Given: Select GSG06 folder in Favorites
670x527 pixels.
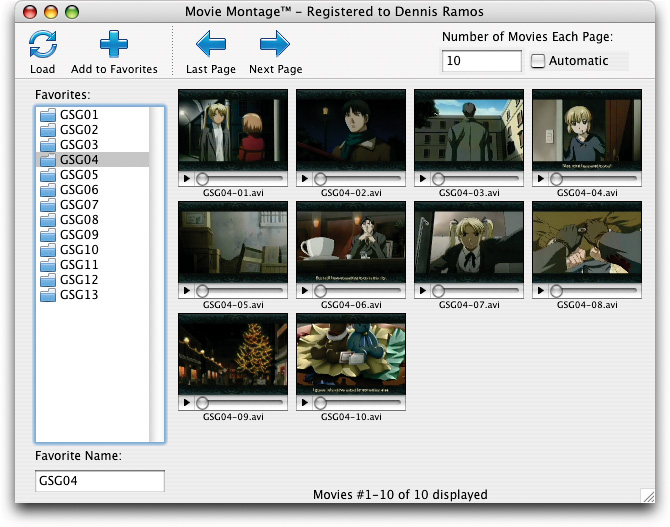Looking at the screenshot, I should coord(92,189).
